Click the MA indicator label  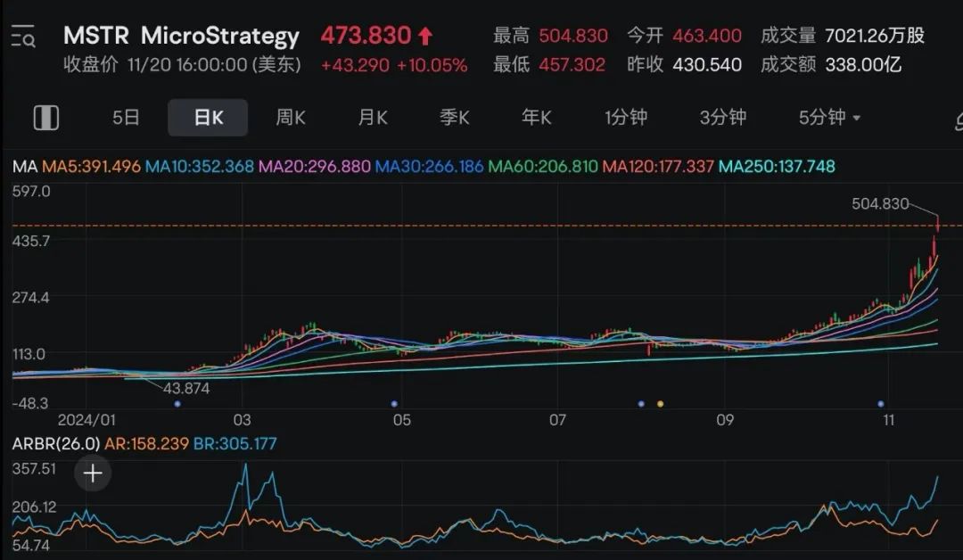(x=25, y=167)
